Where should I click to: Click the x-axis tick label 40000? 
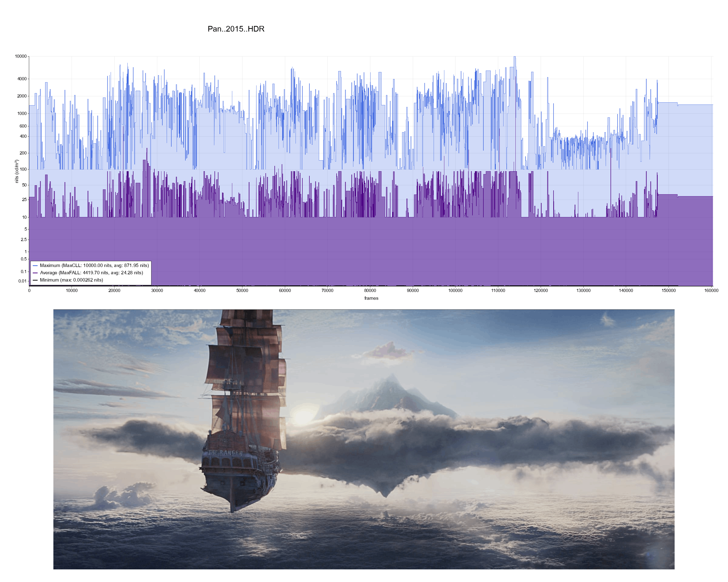(199, 291)
